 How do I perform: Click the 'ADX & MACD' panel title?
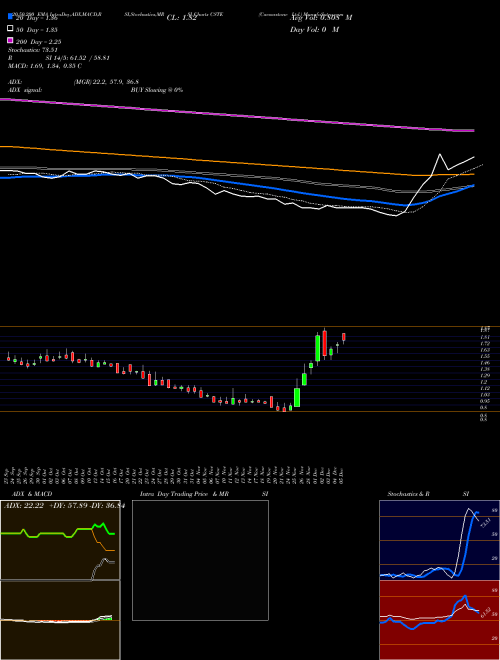32,494
